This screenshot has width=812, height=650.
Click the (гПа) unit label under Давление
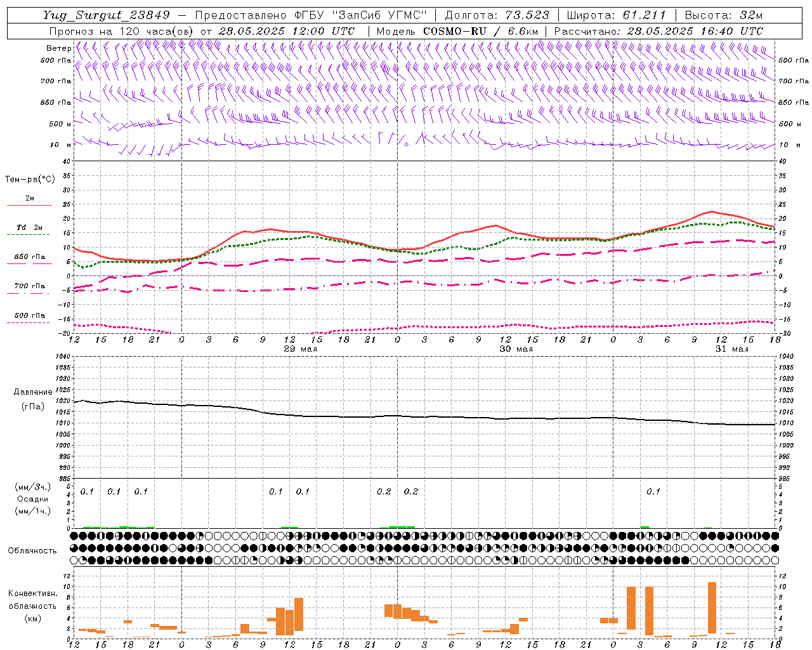coord(32,406)
